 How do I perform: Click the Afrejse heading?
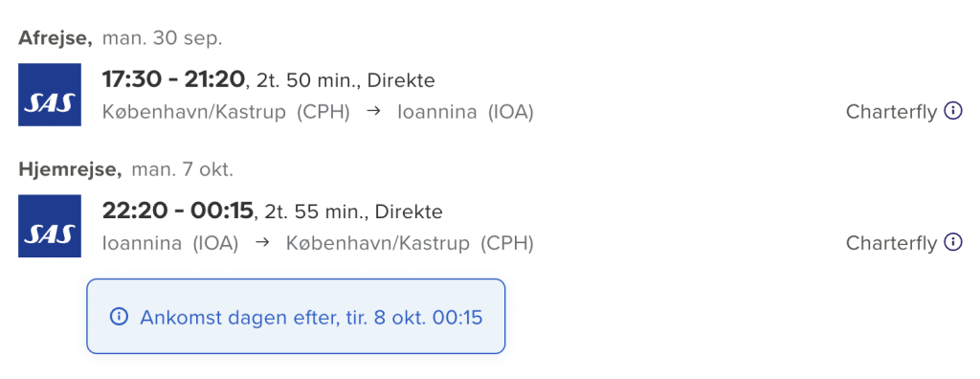click(56, 39)
